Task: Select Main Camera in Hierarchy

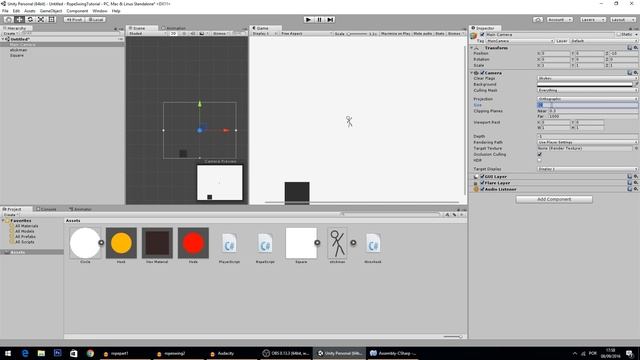Action: click(62, 44)
